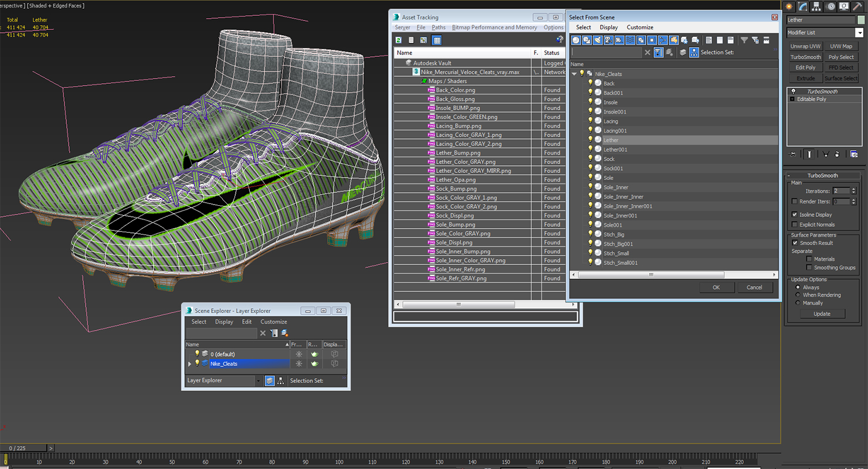This screenshot has height=469, width=868.
Task: Open Layer Explorer type dropdown arrow
Action: [258, 380]
